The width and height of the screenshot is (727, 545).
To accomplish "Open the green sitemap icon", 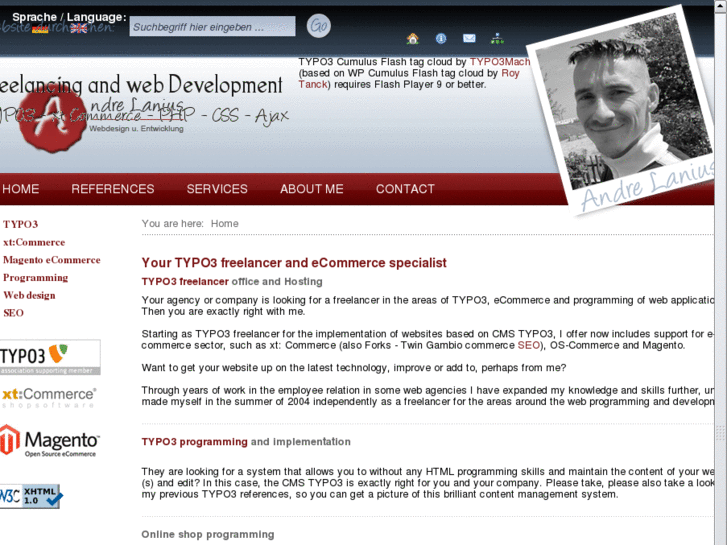I will point(497,38).
